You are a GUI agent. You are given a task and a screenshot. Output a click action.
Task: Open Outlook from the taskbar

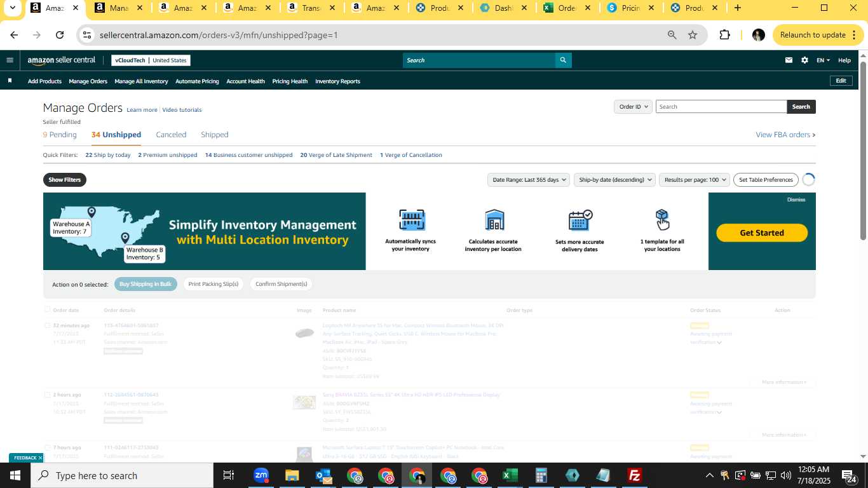coord(323,475)
